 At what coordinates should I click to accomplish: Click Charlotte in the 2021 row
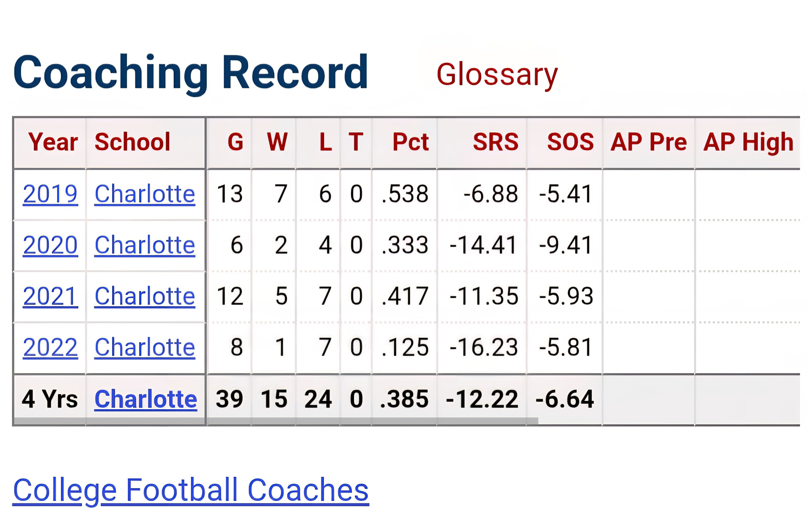coord(145,296)
